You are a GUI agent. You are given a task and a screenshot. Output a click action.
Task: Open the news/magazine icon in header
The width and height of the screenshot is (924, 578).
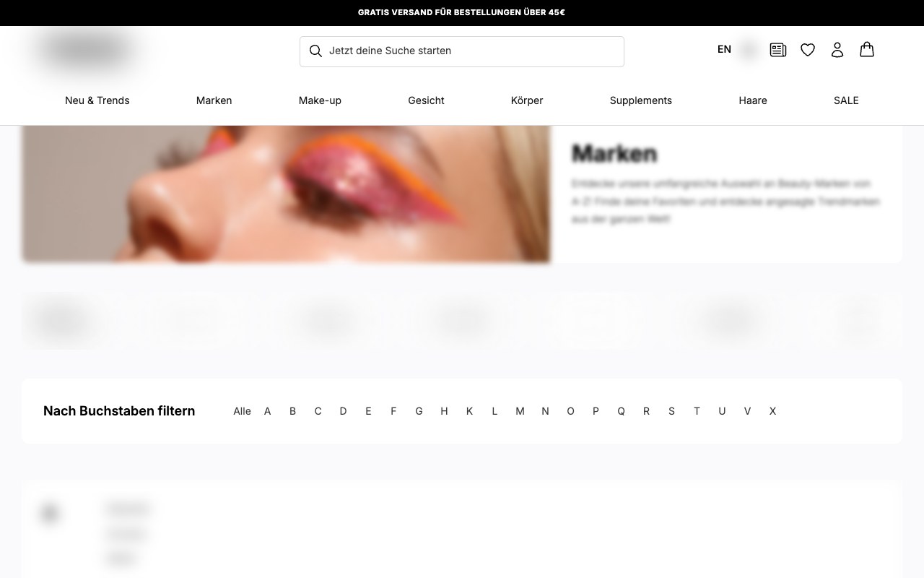778,50
